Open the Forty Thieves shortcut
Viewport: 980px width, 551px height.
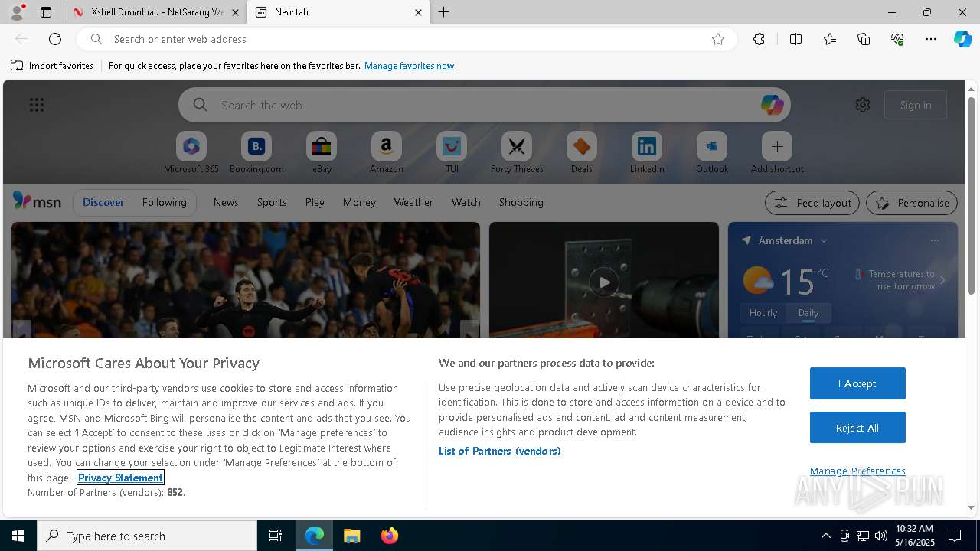517,153
